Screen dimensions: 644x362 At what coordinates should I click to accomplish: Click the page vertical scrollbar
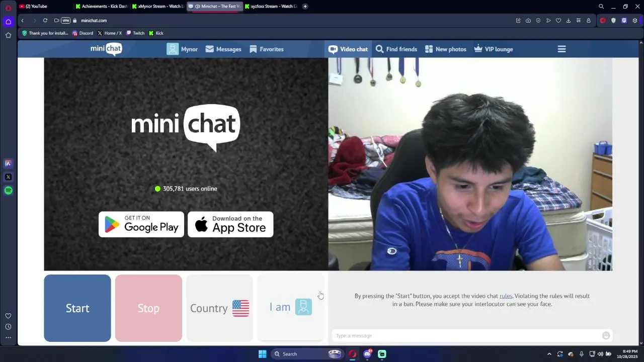pyautogui.click(x=641, y=194)
